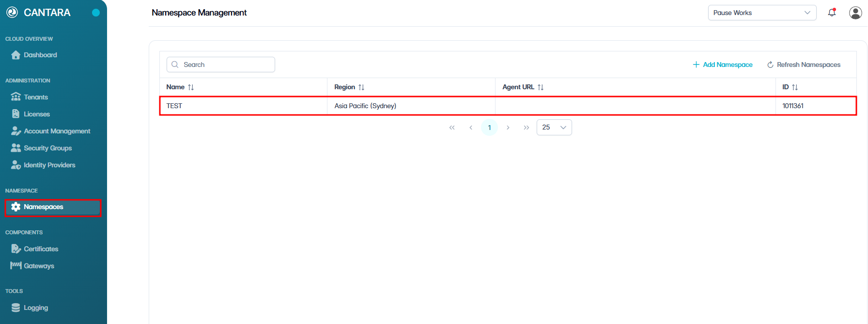Click the Namespaces gear icon
Viewport: 868px width, 324px height.
(x=16, y=207)
